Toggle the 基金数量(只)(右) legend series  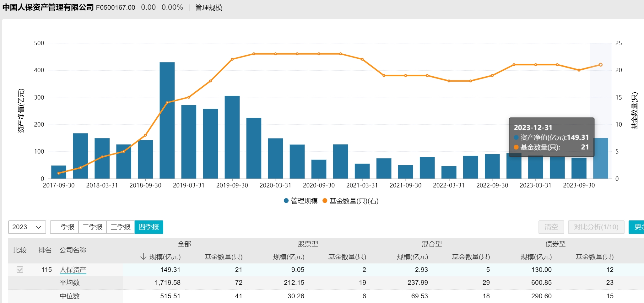[350, 201]
